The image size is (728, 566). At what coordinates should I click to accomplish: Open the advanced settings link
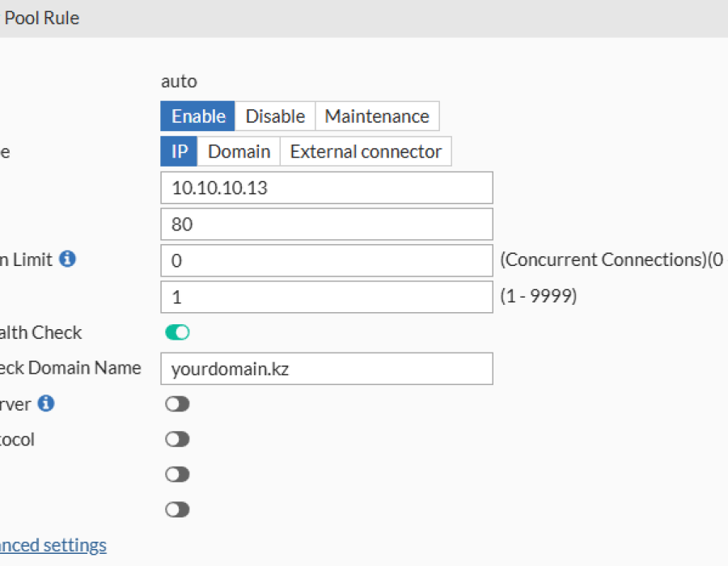[x=53, y=545]
